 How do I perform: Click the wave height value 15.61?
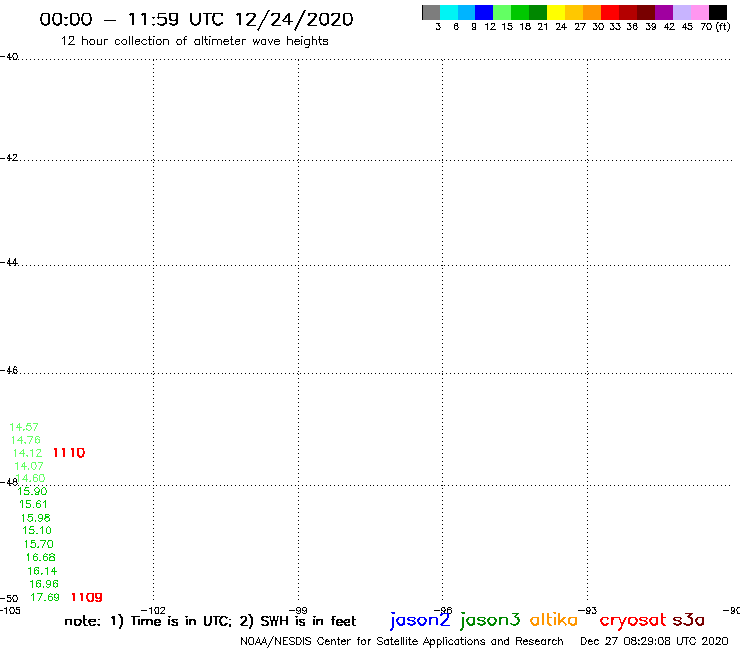[34, 505]
